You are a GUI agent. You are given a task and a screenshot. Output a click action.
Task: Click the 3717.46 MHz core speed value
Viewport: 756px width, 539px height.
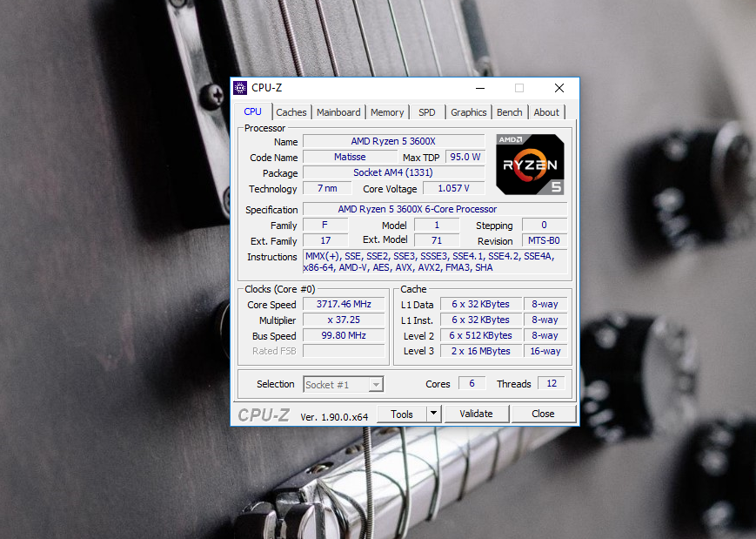click(x=344, y=304)
